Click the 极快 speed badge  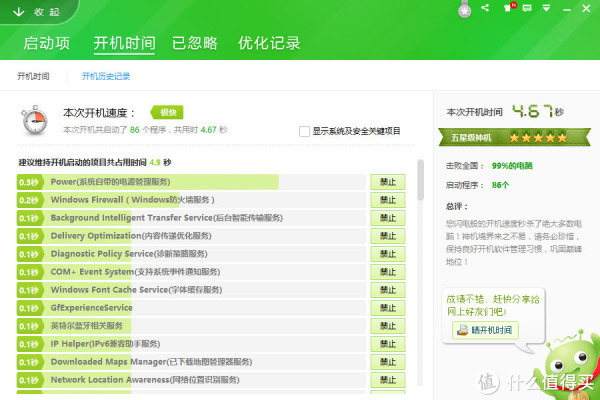click(167, 112)
